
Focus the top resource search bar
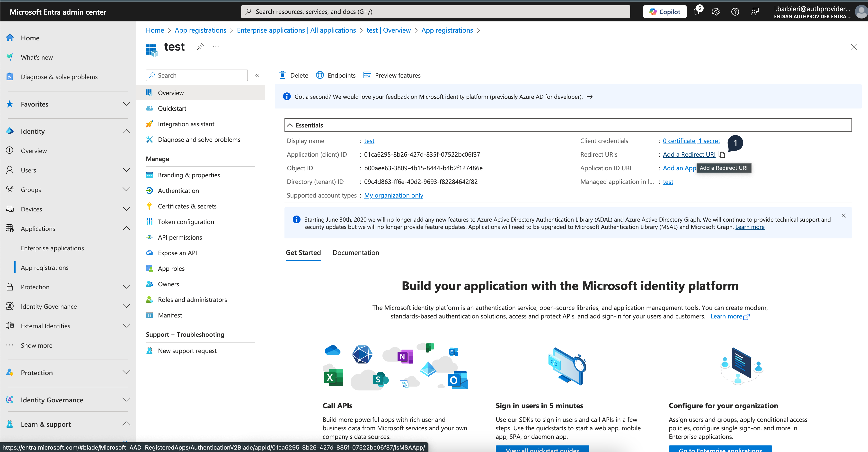tap(435, 12)
